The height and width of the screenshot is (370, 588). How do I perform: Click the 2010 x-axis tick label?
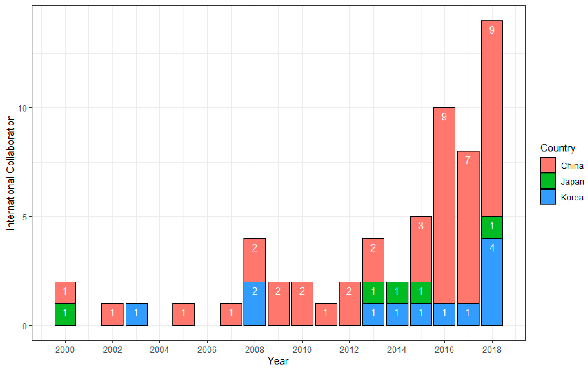click(302, 350)
